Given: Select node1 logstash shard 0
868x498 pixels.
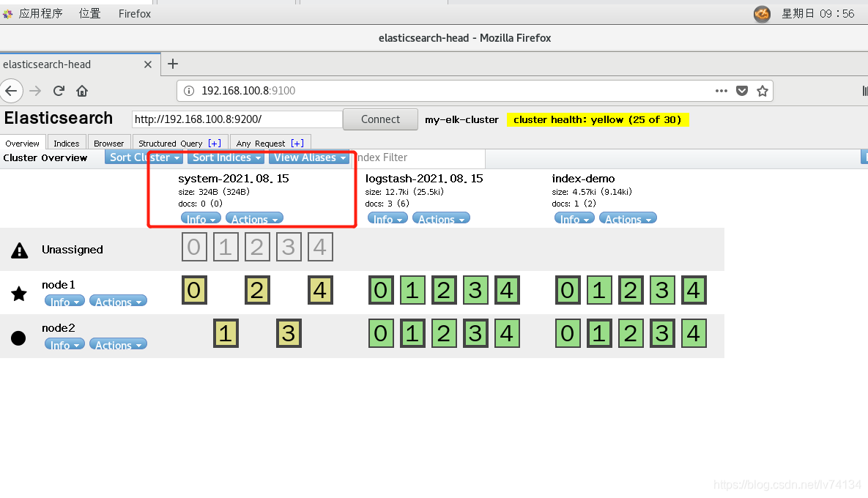Looking at the screenshot, I should (x=381, y=290).
